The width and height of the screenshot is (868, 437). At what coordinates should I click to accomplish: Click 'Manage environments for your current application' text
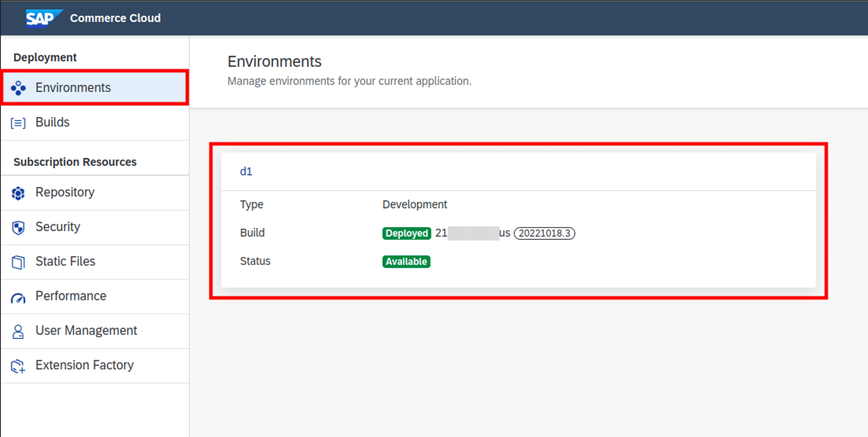pos(349,81)
